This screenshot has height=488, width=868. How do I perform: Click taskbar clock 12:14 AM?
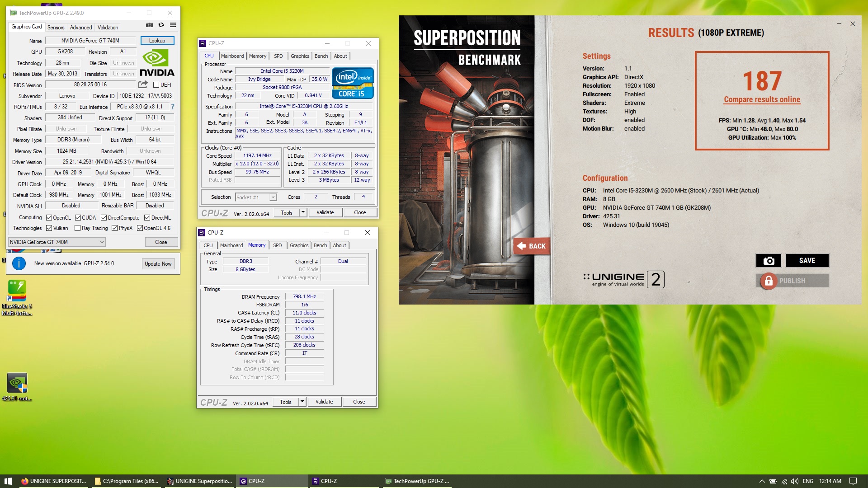coord(830,481)
